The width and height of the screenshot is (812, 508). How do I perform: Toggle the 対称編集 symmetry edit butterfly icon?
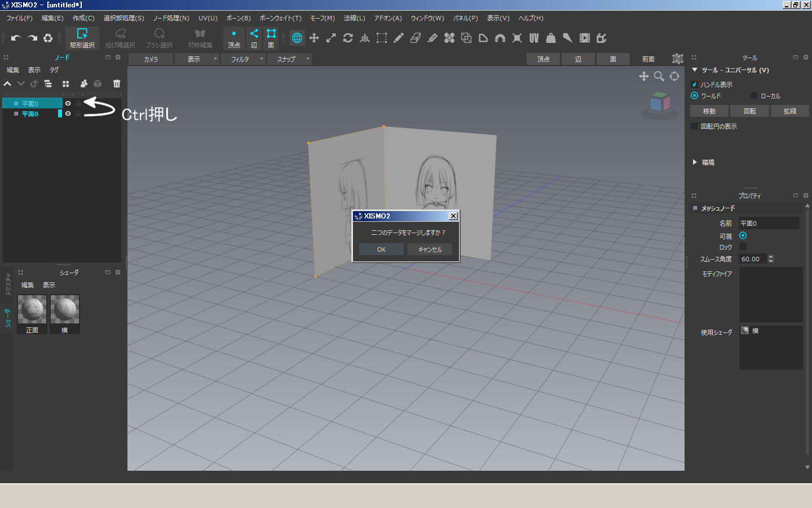click(200, 38)
